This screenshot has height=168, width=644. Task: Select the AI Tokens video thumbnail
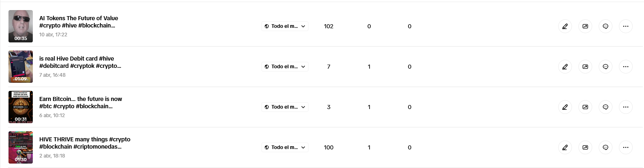[x=21, y=26]
